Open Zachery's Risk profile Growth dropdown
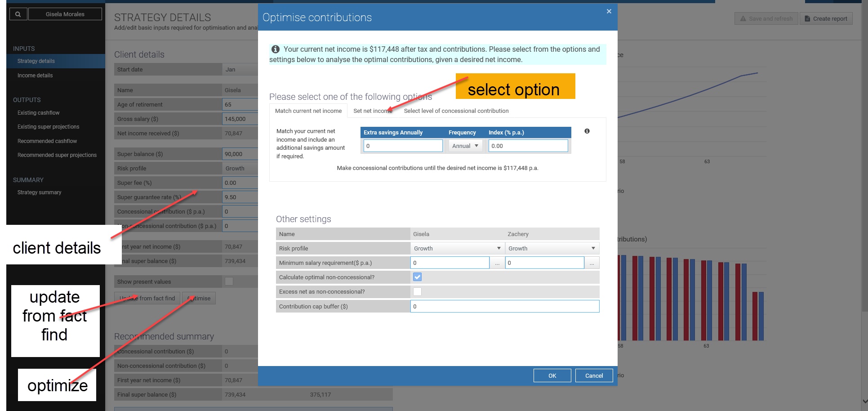Screen dimensions: 868x411 (x=552, y=248)
